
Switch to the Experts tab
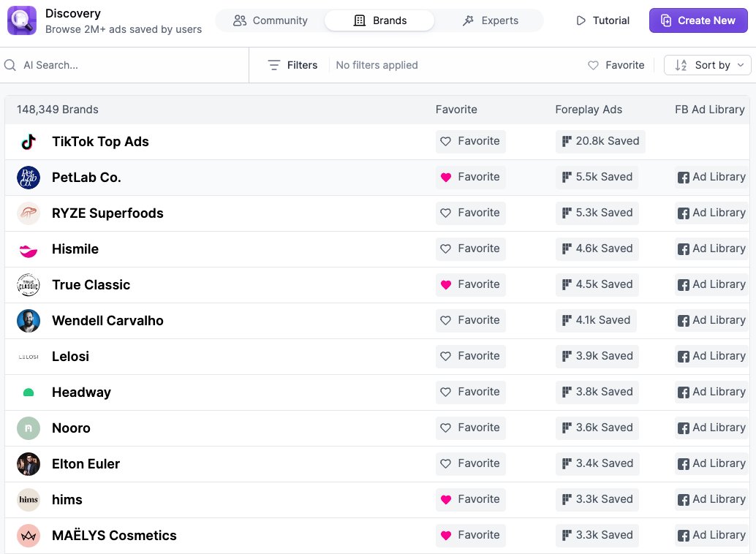click(490, 20)
